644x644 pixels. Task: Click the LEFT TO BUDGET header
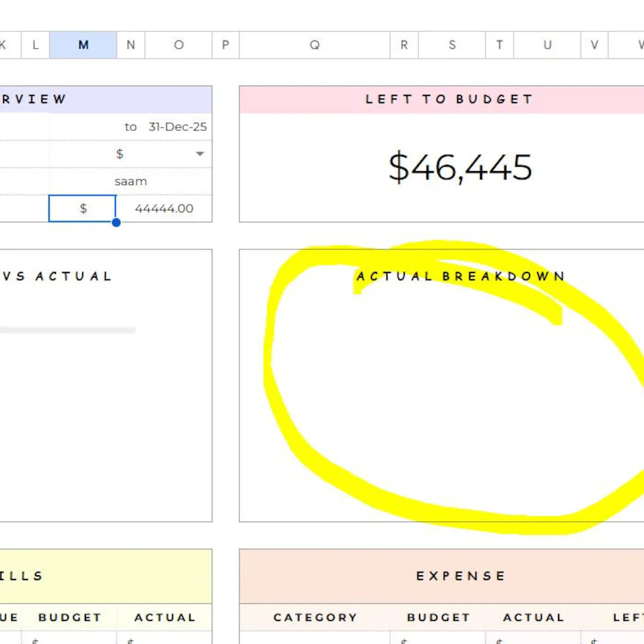(x=449, y=99)
